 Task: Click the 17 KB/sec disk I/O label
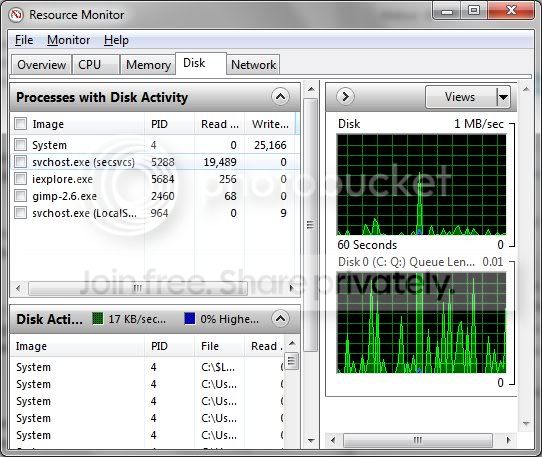click(x=137, y=319)
